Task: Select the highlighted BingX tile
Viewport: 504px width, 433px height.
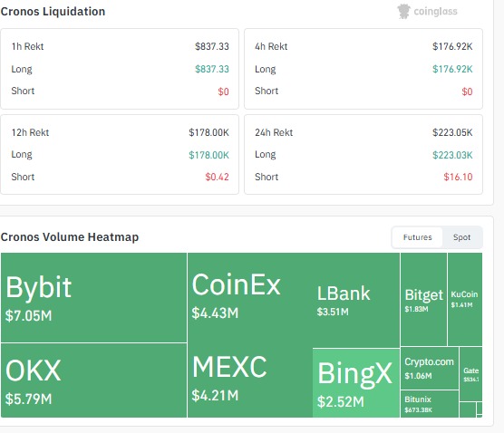Action: pyautogui.click(x=356, y=383)
